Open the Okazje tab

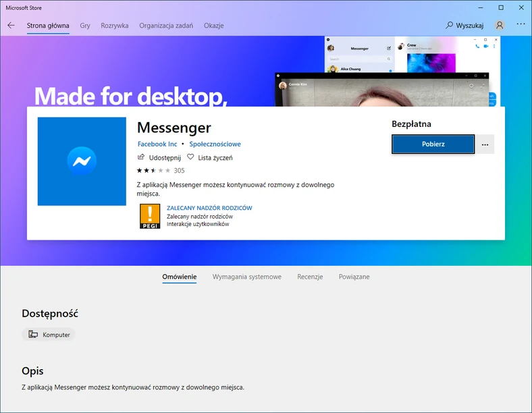pos(214,26)
